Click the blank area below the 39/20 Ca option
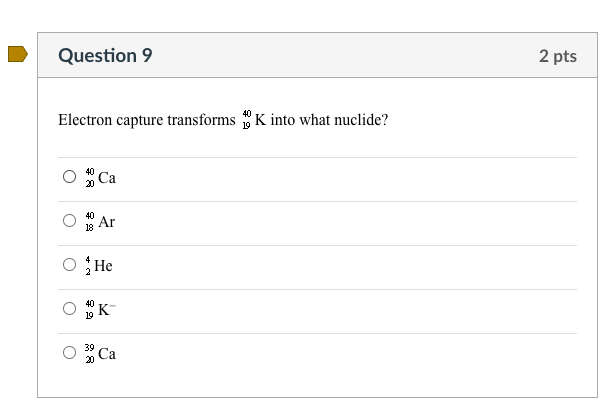Screen dimensions: 613x415 pos(318,385)
